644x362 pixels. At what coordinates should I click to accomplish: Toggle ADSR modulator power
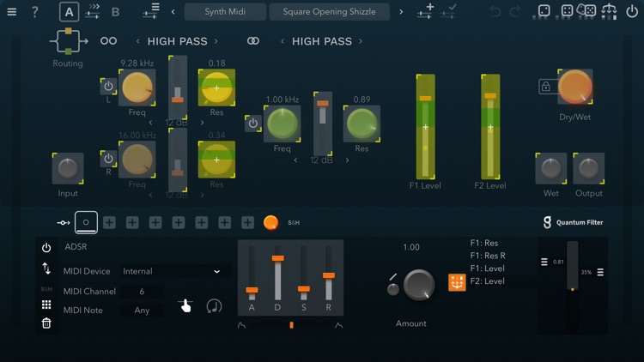(46, 248)
